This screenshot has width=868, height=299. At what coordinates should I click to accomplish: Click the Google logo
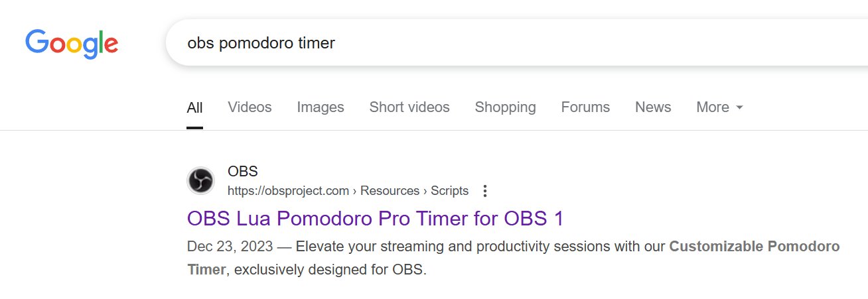pos(72,43)
